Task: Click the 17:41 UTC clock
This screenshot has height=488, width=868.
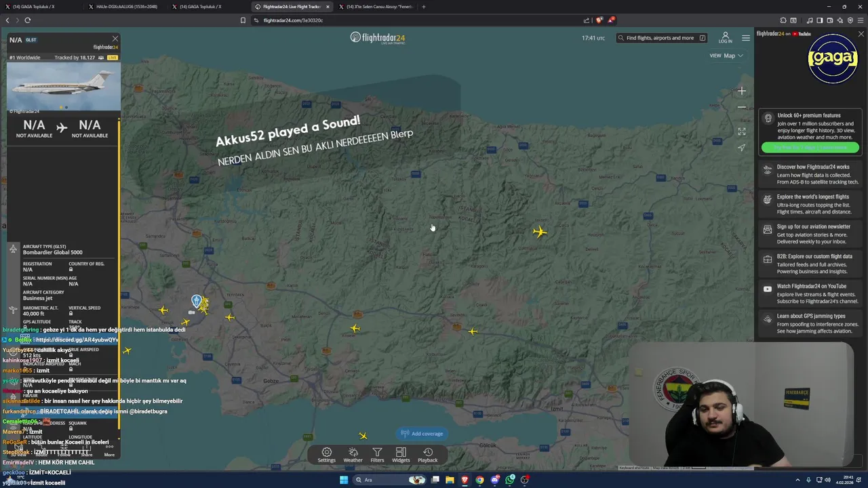Action: 593,38
